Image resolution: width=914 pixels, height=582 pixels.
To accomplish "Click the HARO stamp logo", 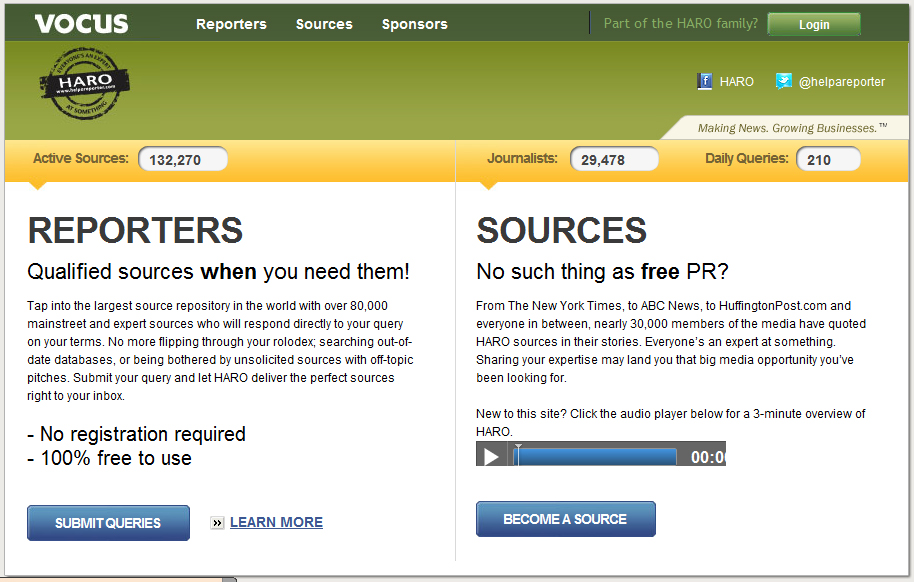I will pyautogui.click(x=85, y=83).
